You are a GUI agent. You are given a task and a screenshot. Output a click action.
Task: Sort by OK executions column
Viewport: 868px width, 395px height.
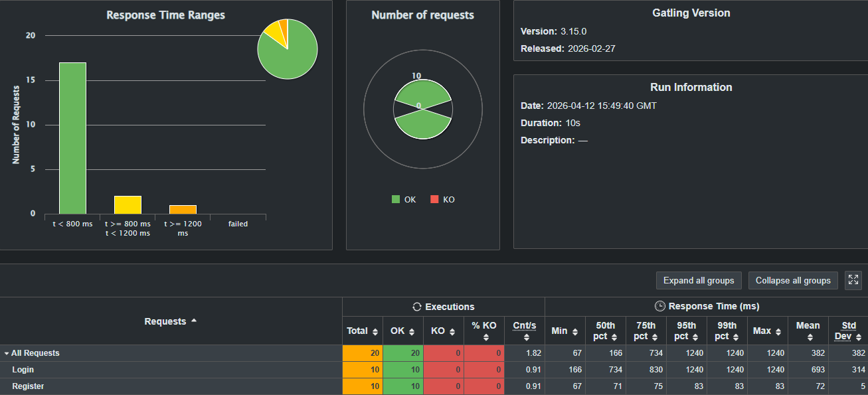pos(402,331)
